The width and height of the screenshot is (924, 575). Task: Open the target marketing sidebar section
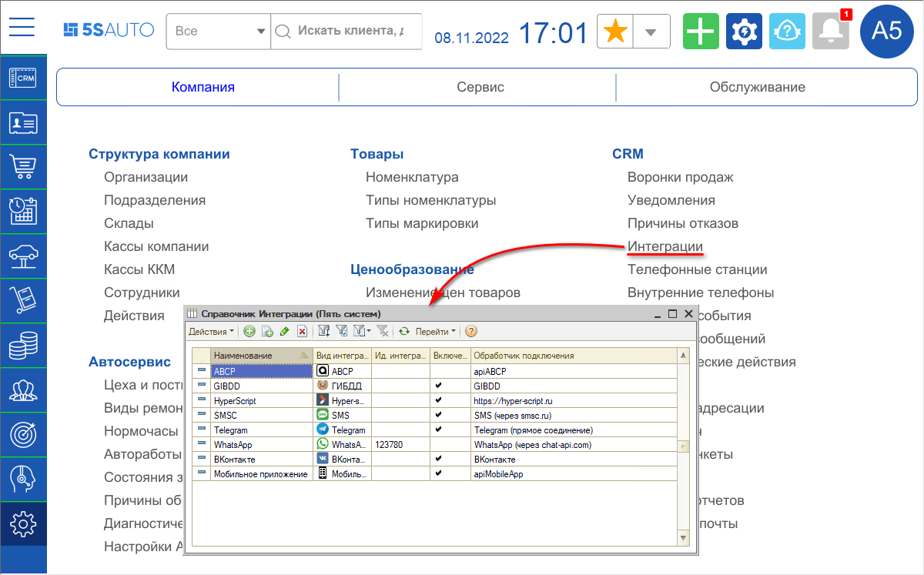click(x=23, y=436)
